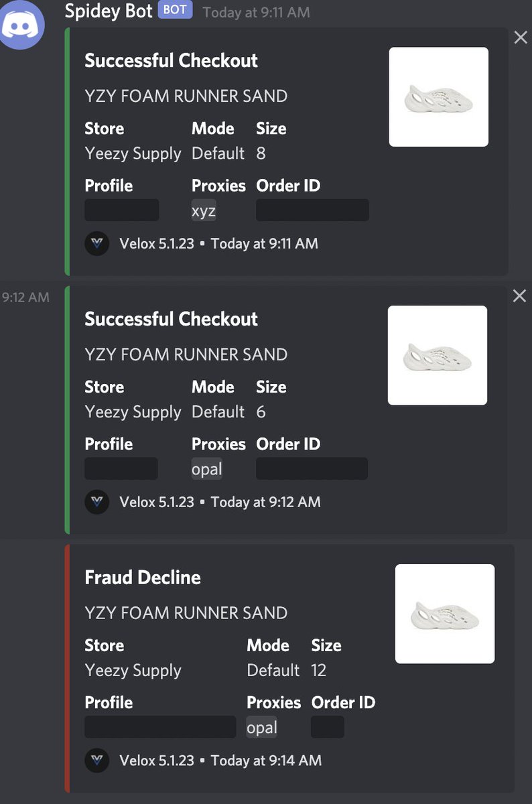The width and height of the screenshot is (532, 804).
Task: Open size 6 Foam Runner thumbnail
Action: tap(438, 355)
